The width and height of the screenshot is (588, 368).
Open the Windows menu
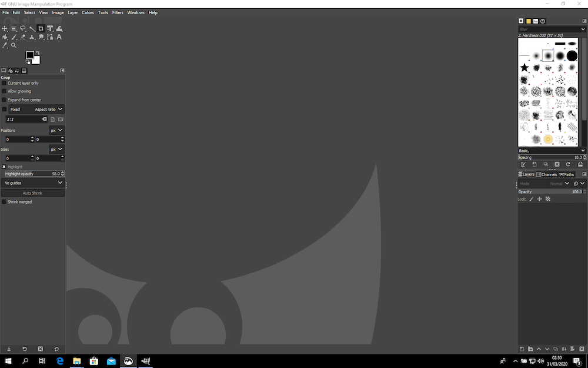coord(136,12)
